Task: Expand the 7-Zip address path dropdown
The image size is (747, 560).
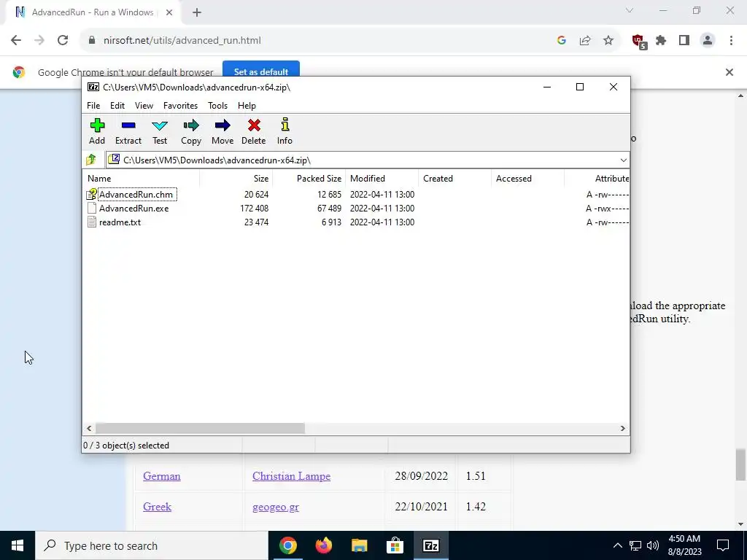Action: pyautogui.click(x=623, y=160)
